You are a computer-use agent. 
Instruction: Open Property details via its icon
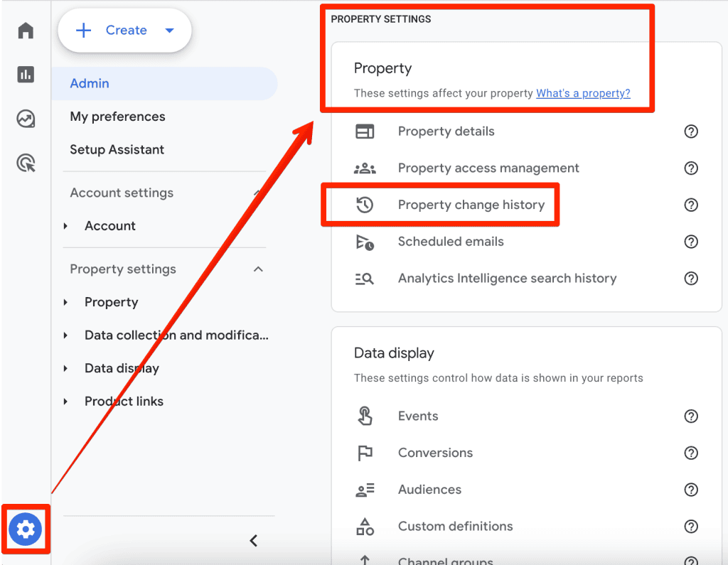pos(365,131)
